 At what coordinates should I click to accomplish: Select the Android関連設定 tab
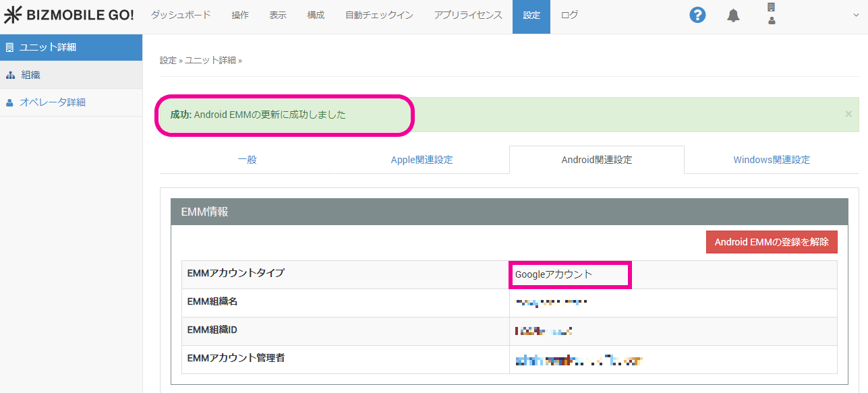pyautogui.click(x=596, y=160)
